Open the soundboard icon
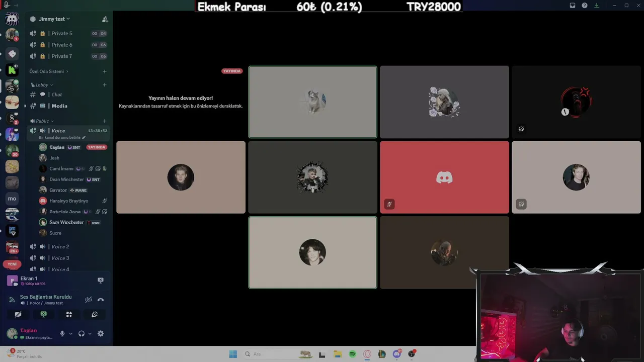The image size is (644, 362). [95, 314]
